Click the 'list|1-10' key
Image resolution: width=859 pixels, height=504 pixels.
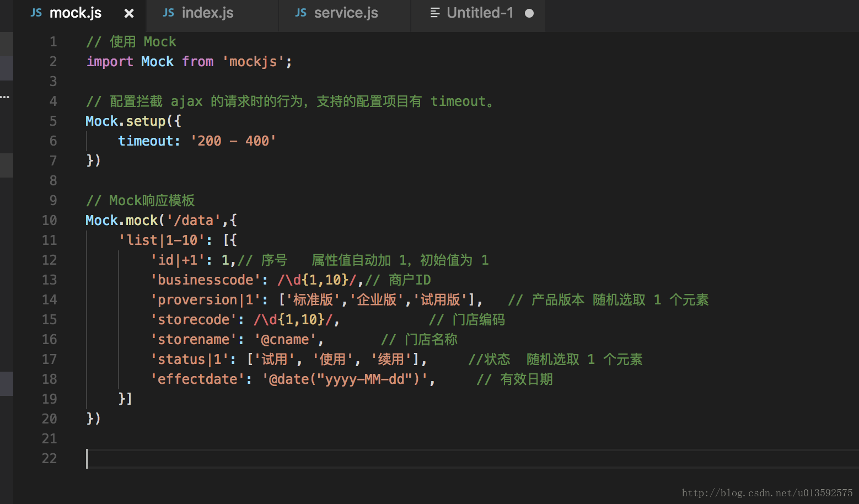[162, 240]
